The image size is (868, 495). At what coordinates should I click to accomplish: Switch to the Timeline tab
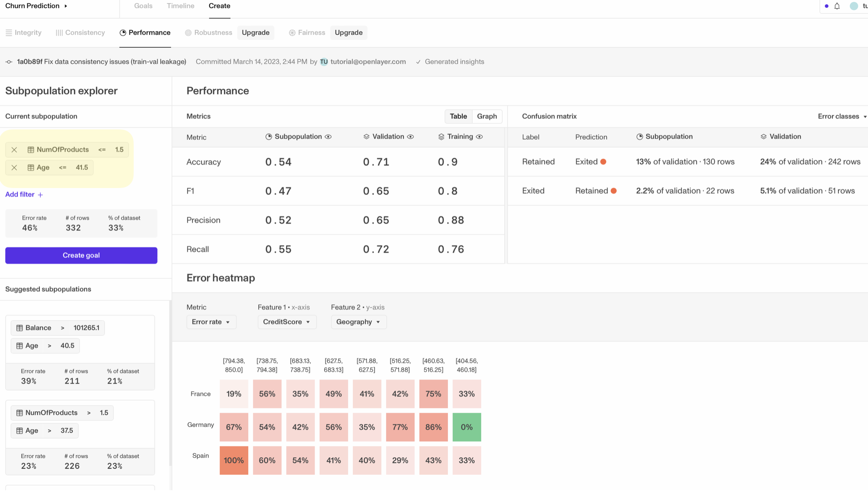[181, 6]
